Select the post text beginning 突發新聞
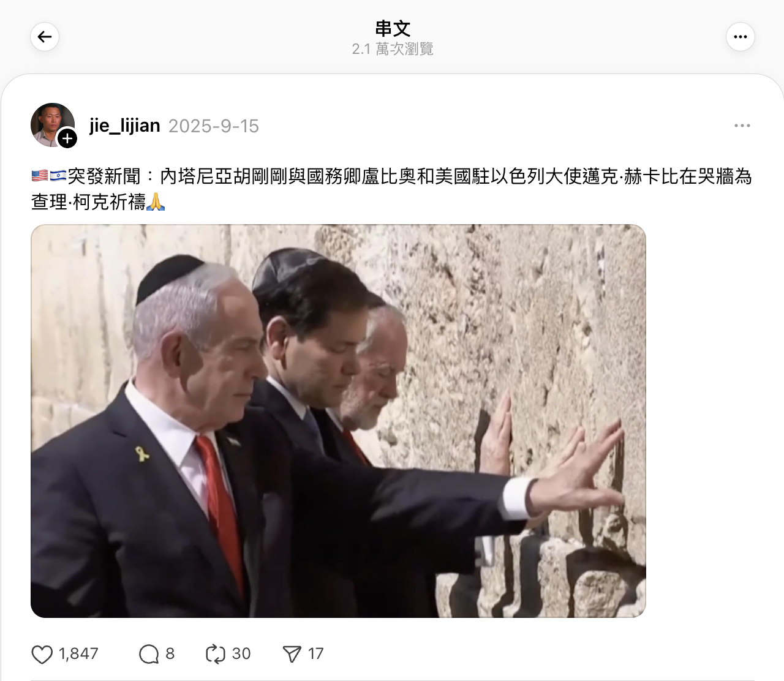Viewport: 784px width, 681px height. tap(391, 189)
